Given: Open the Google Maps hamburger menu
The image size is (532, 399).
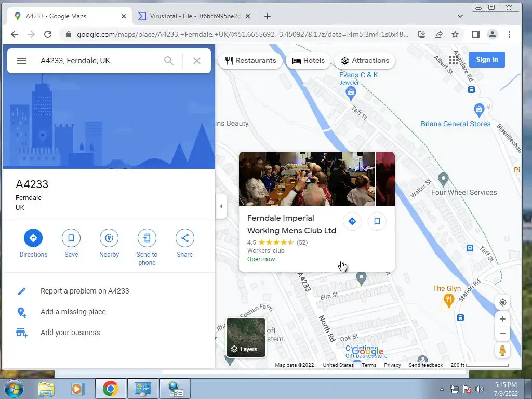Looking at the screenshot, I should [22, 61].
